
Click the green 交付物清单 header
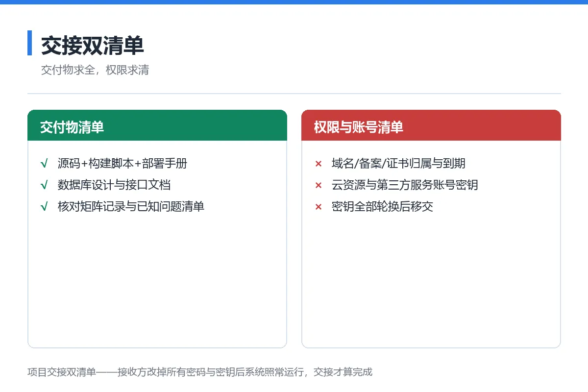[x=157, y=125]
